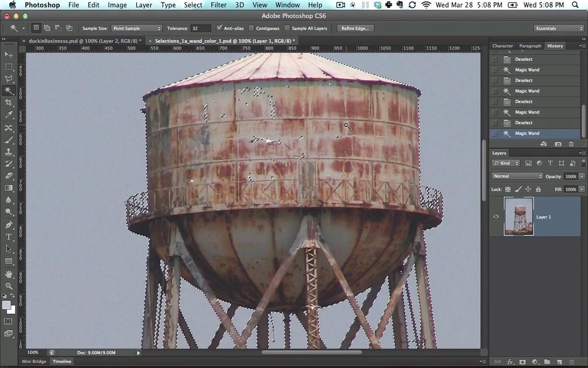Viewport: 588px width, 368px height.
Task: Open the Layer menu
Action: [x=143, y=5]
